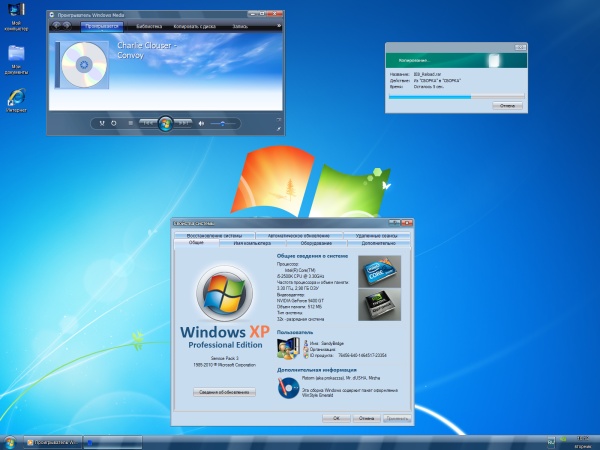This screenshot has height=450, width=600.
Task: Toggle repeat mode in Media Player
Action: click(x=113, y=123)
